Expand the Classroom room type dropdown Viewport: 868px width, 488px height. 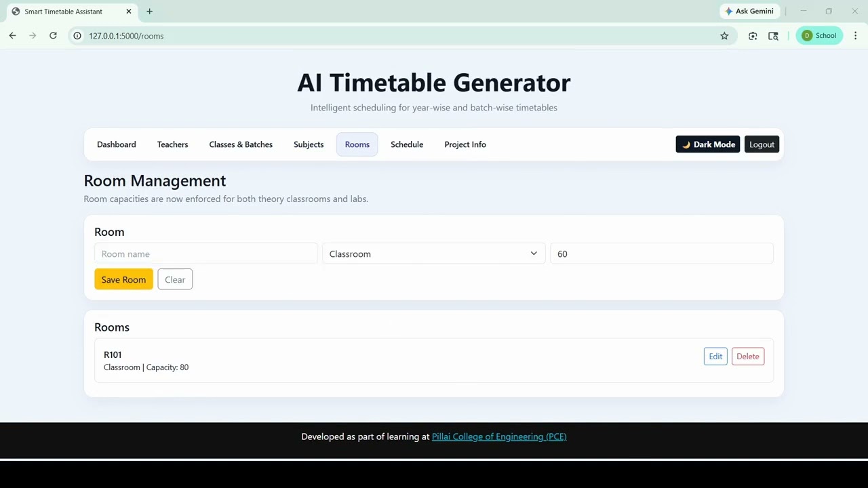click(434, 253)
